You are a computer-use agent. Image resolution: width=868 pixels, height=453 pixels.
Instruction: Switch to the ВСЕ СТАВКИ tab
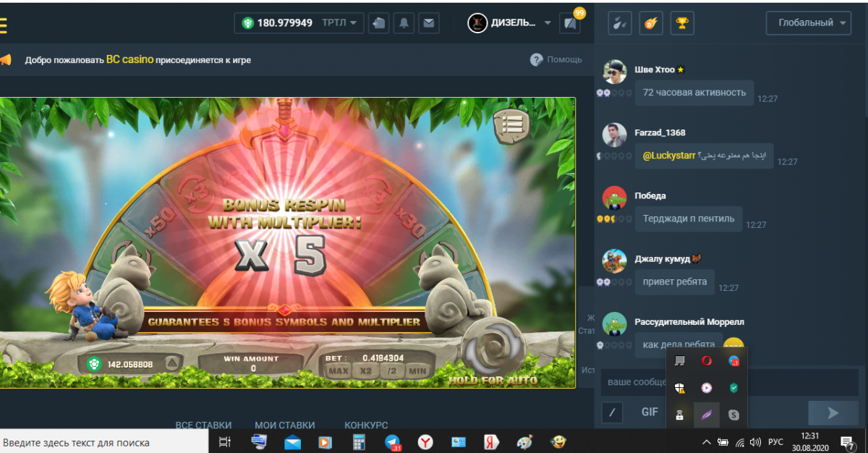tap(203, 425)
